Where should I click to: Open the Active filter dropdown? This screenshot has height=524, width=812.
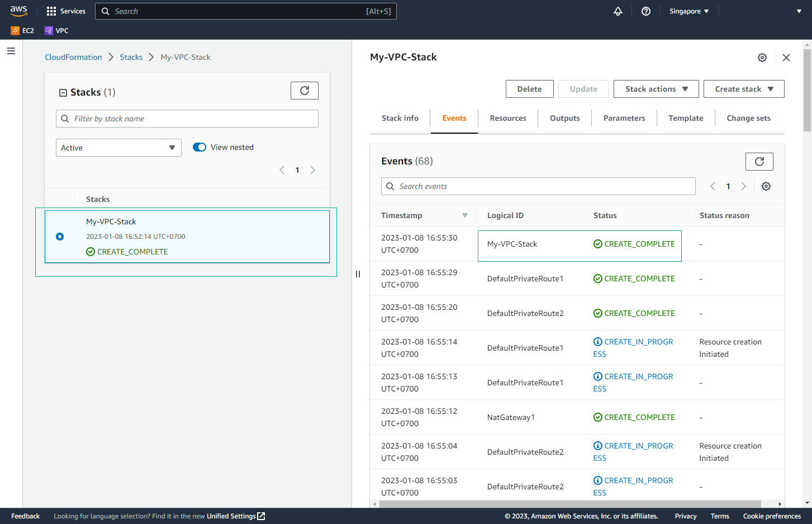[118, 148]
